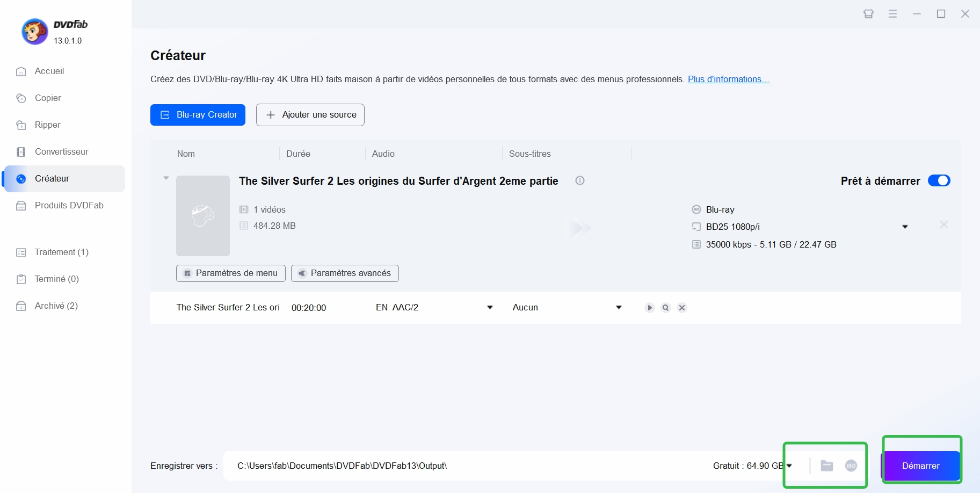
Task: Open Paramètres avancés
Action: click(x=345, y=273)
